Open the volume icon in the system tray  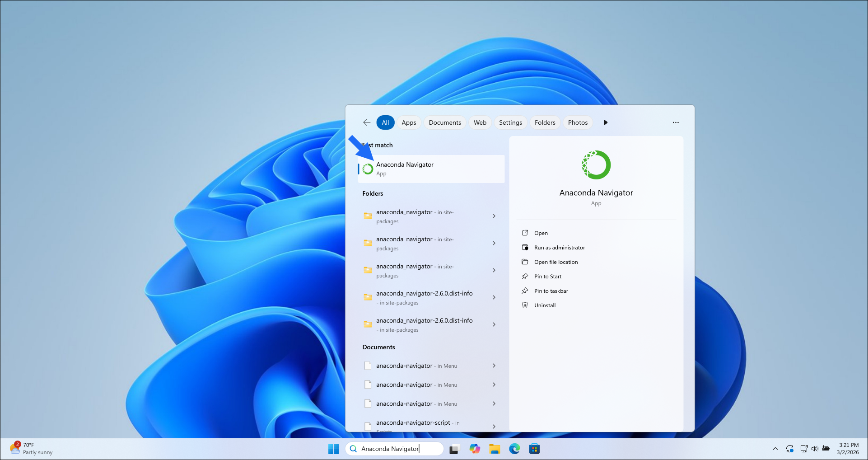click(x=815, y=448)
